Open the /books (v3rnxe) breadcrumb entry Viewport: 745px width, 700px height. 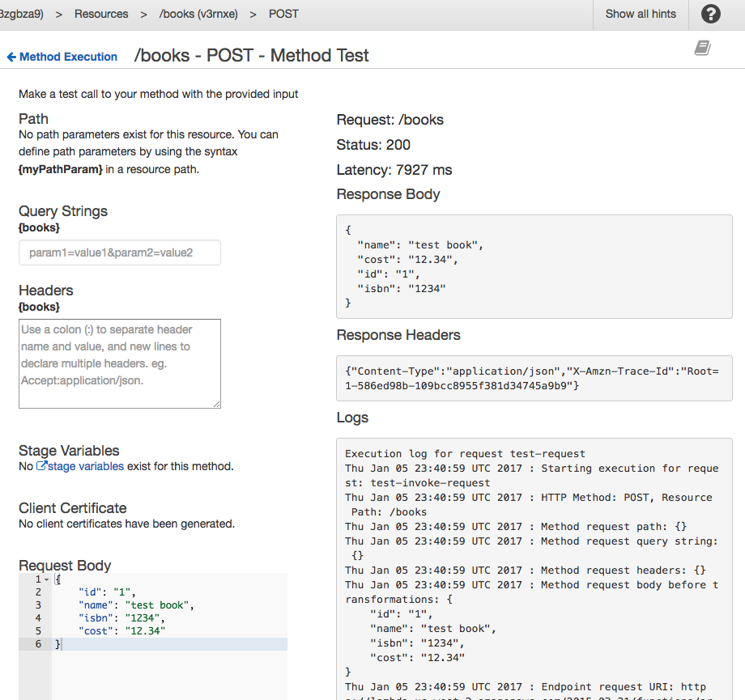pyautogui.click(x=201, y=14)
